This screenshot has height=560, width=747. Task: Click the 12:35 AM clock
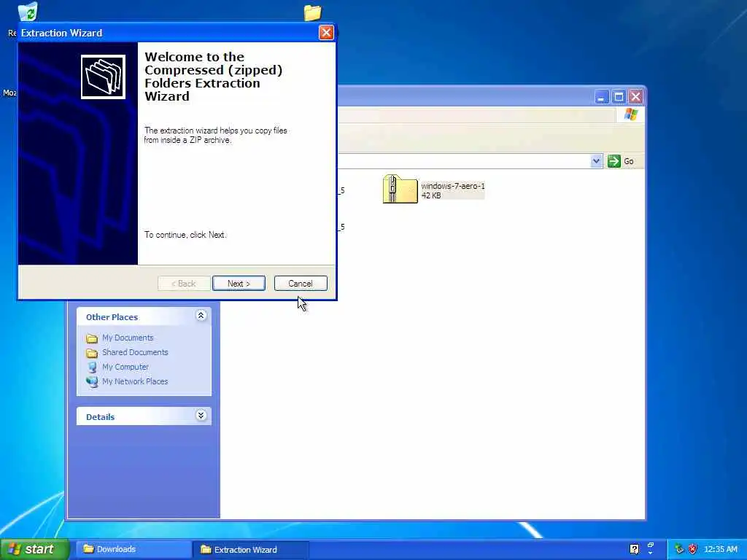coord(720,550)
